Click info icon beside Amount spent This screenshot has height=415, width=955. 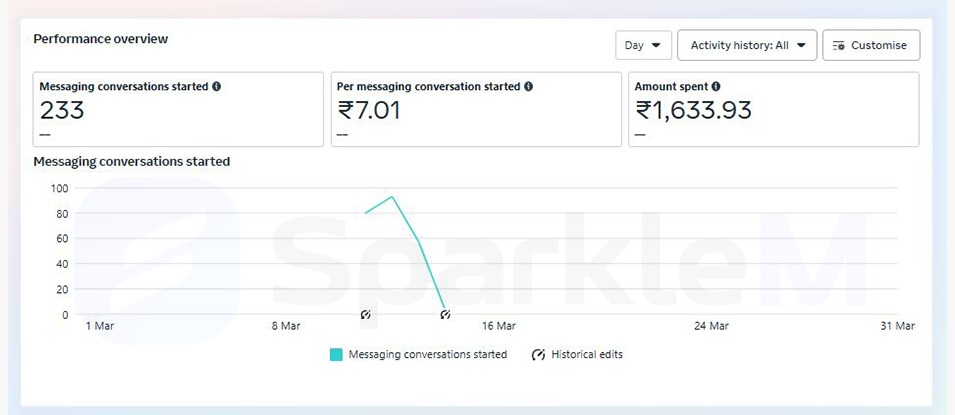pos(716,87)
